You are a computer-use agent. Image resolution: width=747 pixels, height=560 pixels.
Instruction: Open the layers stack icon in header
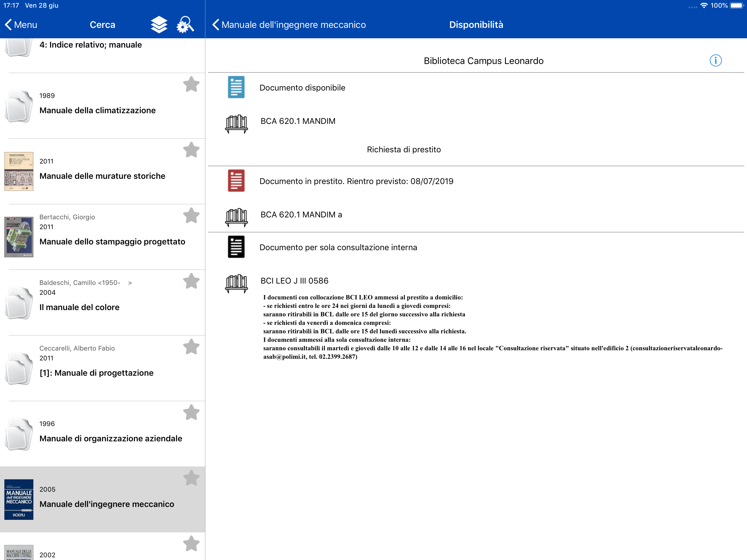pyautogui.click(x=159, y=25)
